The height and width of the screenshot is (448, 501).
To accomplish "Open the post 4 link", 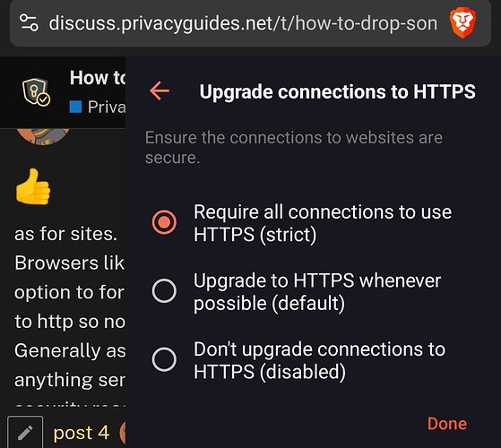I will [82, 433].
